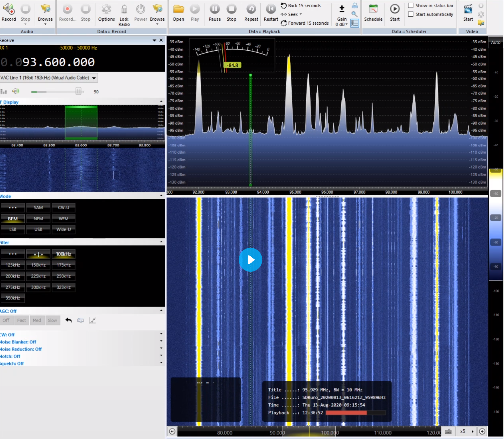This screenshot has height=439, width=504.
Task: Pause the data playback
Action: point(215,9)
